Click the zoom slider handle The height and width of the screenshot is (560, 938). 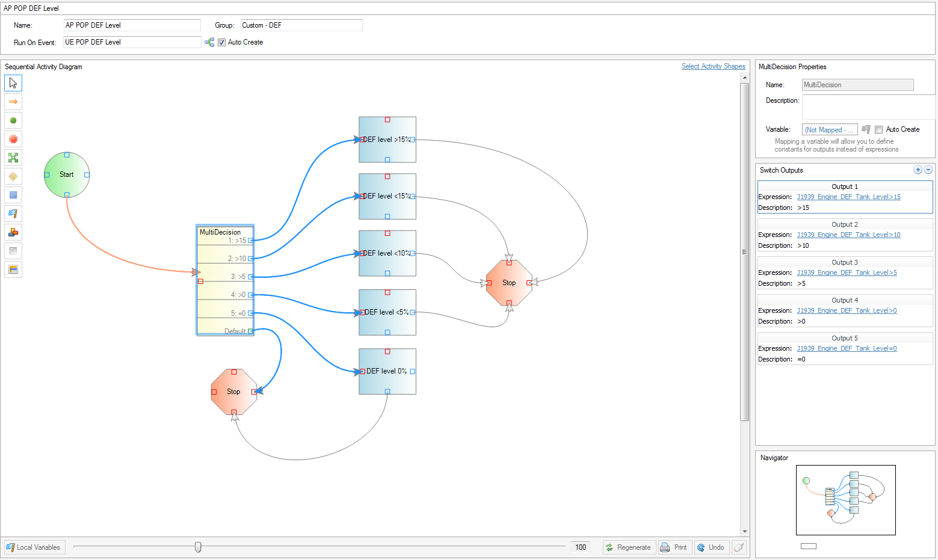(198, 547)
